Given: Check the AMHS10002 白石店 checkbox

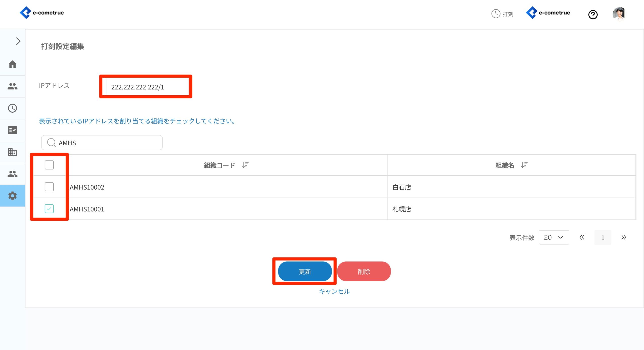Looking at the screenshot, I should pos(49,187).
